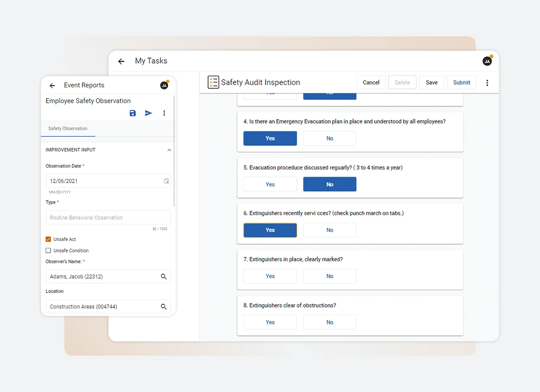Open the overflow menu beside Submit
Image resolution: width=540 pixels, height=392 pixels.
coord(487,82)
